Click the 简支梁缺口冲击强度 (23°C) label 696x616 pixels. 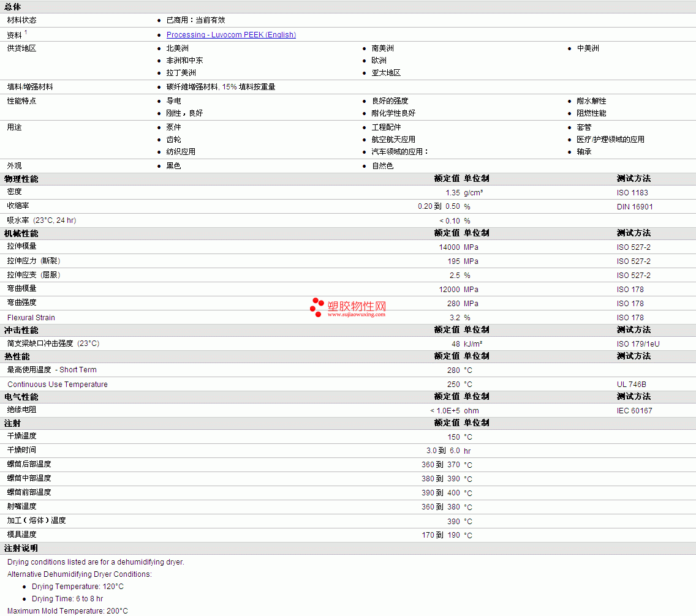point(53,344)
